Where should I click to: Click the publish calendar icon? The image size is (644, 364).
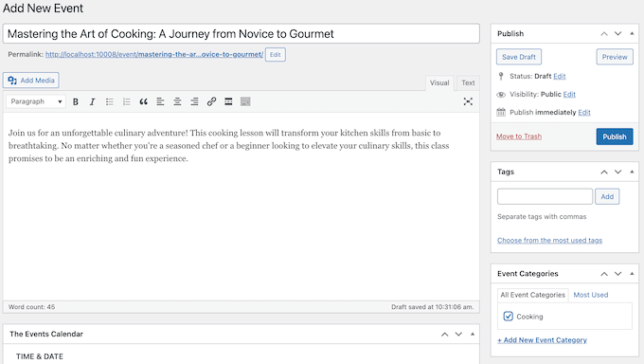pos(501,112)
